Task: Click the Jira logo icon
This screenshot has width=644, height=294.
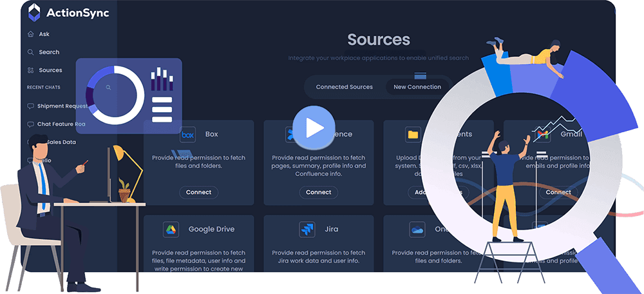Action: tap(307, 230)
